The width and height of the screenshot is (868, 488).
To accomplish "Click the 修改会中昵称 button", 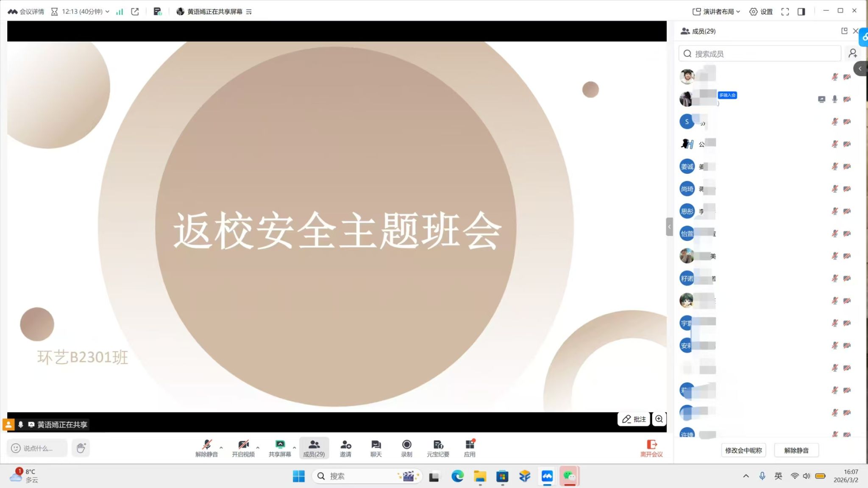I will click(x=743, y=450).
